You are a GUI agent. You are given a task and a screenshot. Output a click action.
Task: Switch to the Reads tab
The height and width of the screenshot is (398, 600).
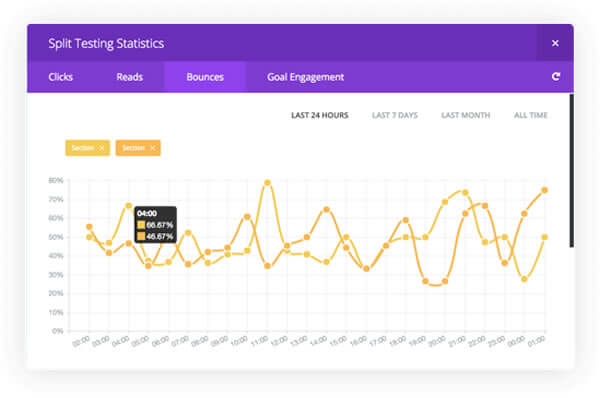click(x=130, y=77)
